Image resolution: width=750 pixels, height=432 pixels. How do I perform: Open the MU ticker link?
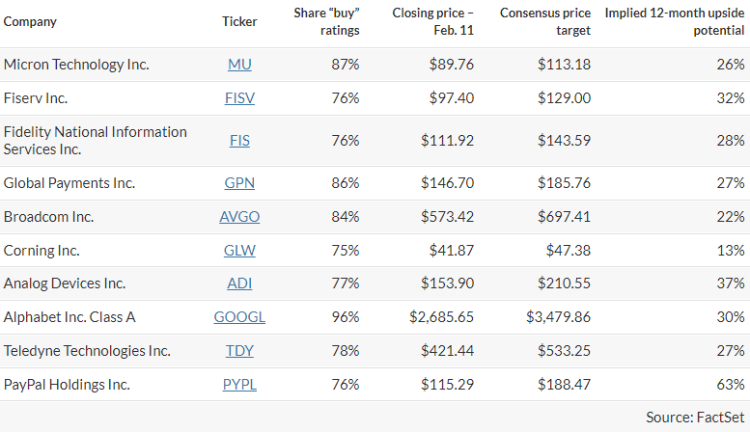[239, 64]
